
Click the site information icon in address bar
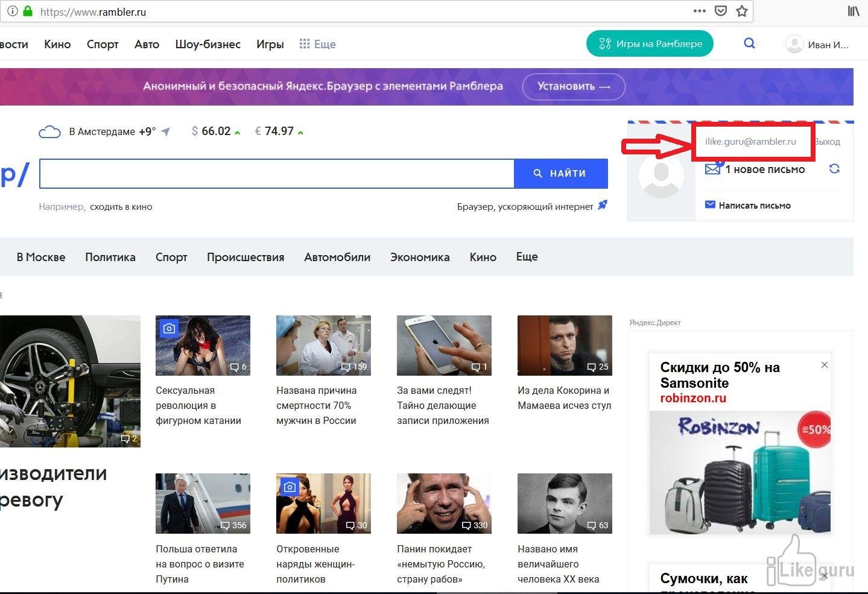(12, 11)
